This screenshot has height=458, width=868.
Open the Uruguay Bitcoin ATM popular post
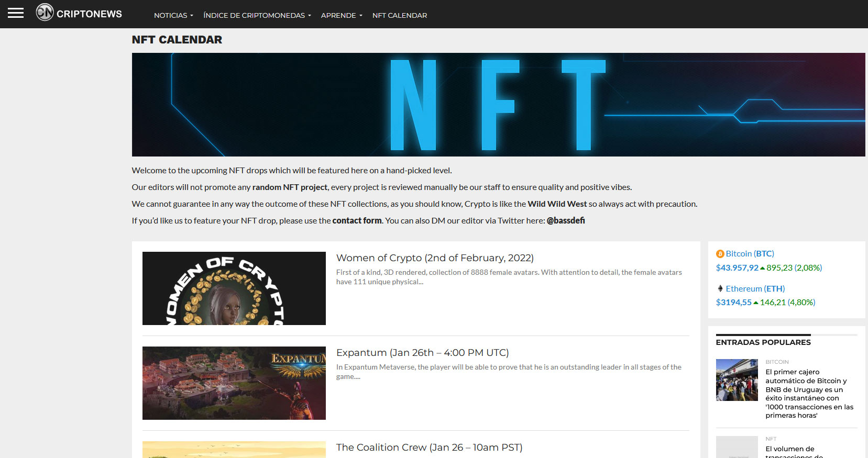[809, 394]
